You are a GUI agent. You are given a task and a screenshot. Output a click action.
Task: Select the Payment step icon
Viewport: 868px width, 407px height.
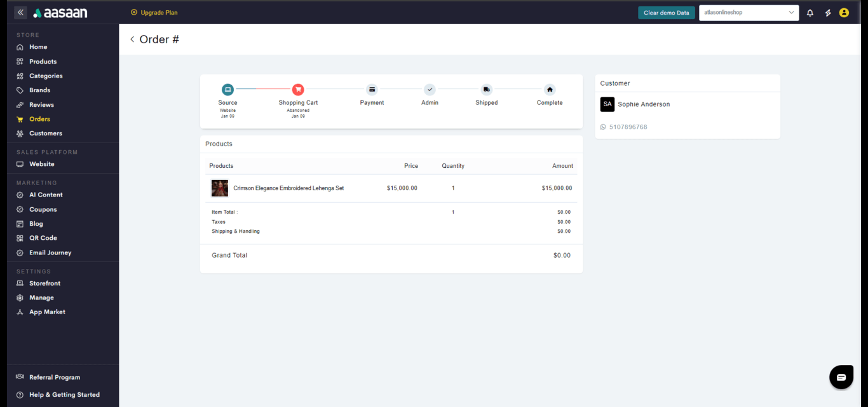click(x=372, y=90)
